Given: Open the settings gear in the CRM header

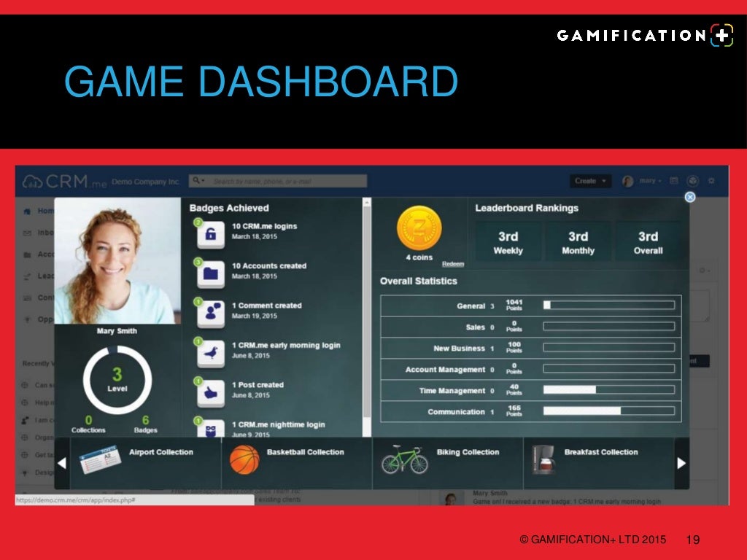Looking at the screenshot, I should [711, 181].
